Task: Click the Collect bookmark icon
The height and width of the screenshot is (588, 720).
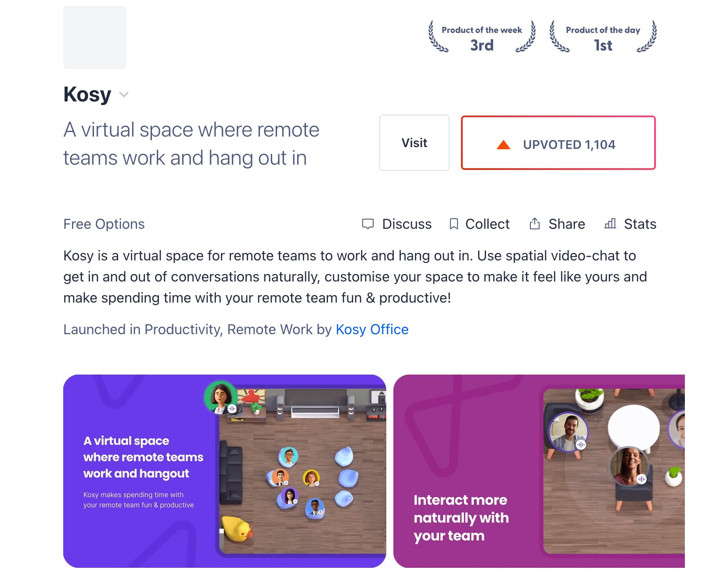Action: pos(454,224)
